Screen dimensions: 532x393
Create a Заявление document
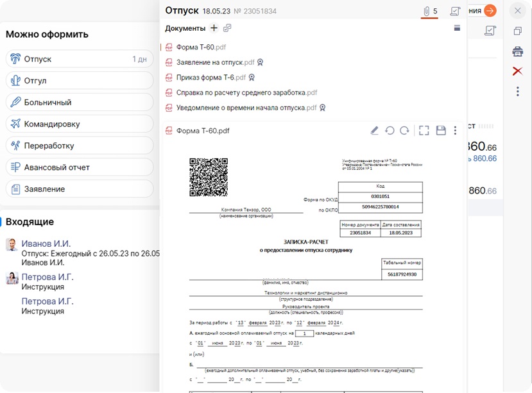(x=80, y=189)
